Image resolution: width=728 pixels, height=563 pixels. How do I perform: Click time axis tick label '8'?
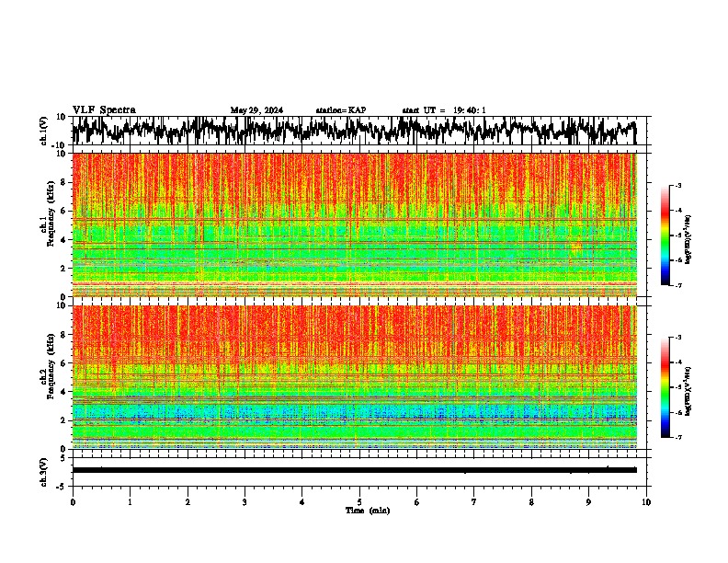click(x=531, y=502)
